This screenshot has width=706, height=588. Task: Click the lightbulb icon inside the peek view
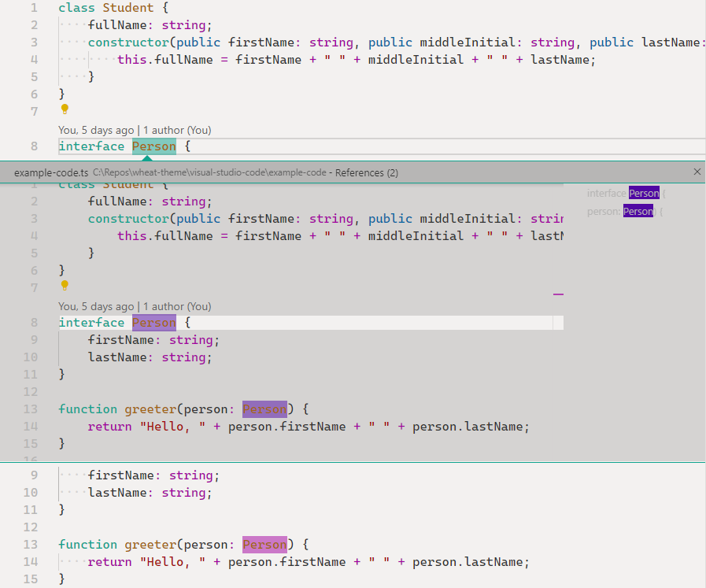(65, 286)
